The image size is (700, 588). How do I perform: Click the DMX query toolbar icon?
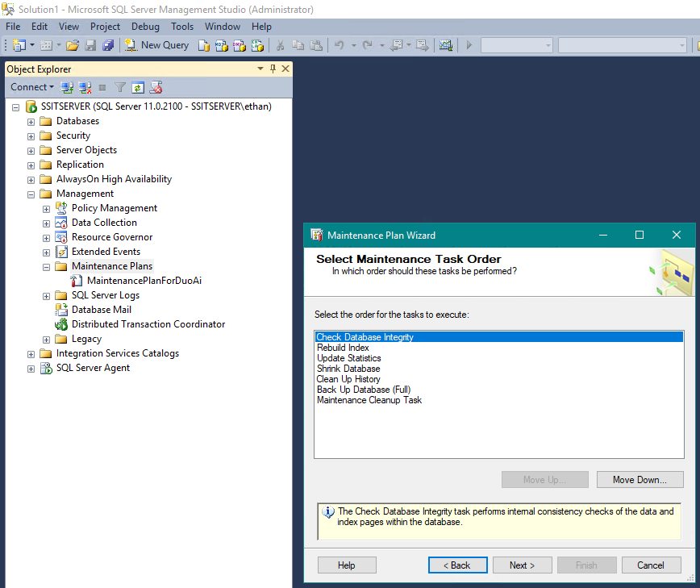[240, 45]
